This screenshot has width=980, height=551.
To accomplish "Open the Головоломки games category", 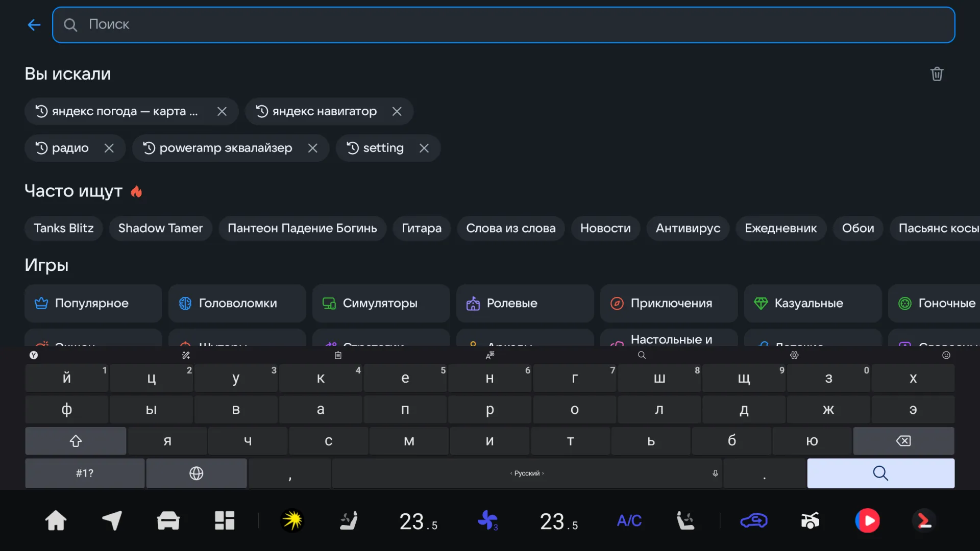I will pyautogui.click(x=237, y=303).
